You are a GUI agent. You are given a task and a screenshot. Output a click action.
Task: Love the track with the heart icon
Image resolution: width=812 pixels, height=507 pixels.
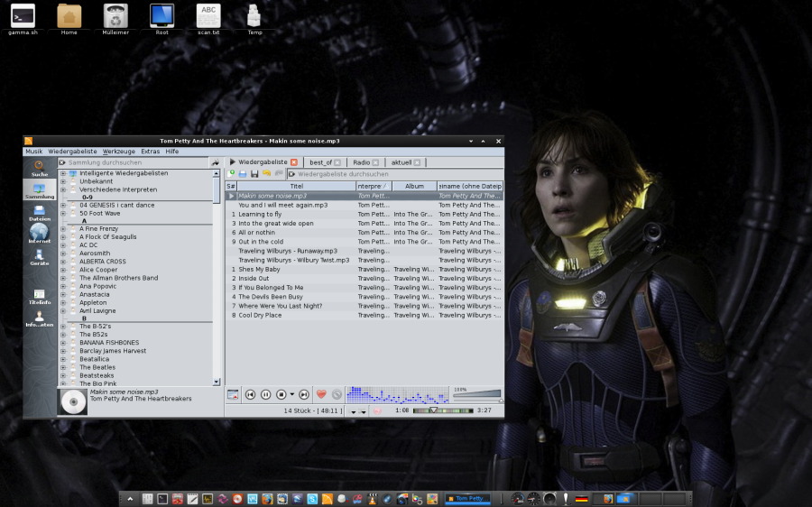321,394
